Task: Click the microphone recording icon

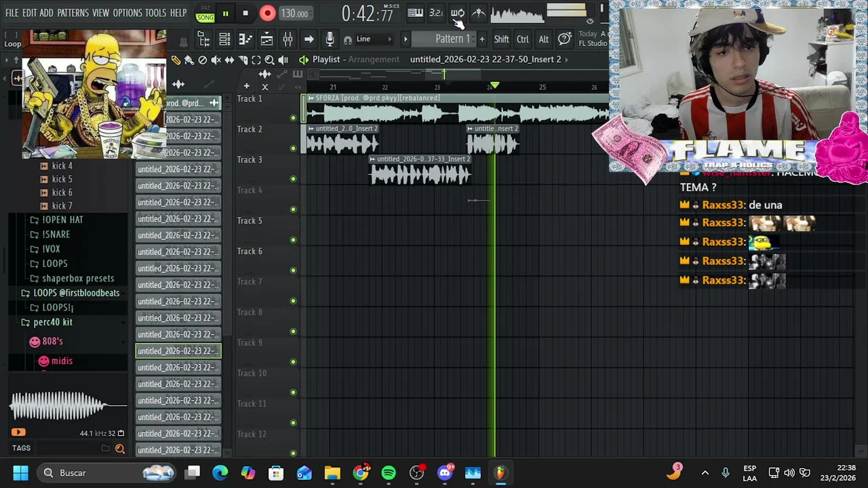Action: tap(330, 39)
